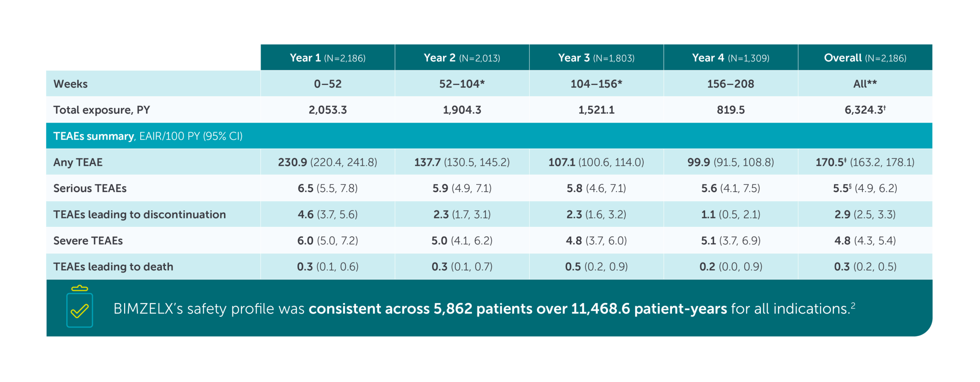Click the clipboard checkmark icon
The width and height of the screenshot is (980, 382).
80,307
